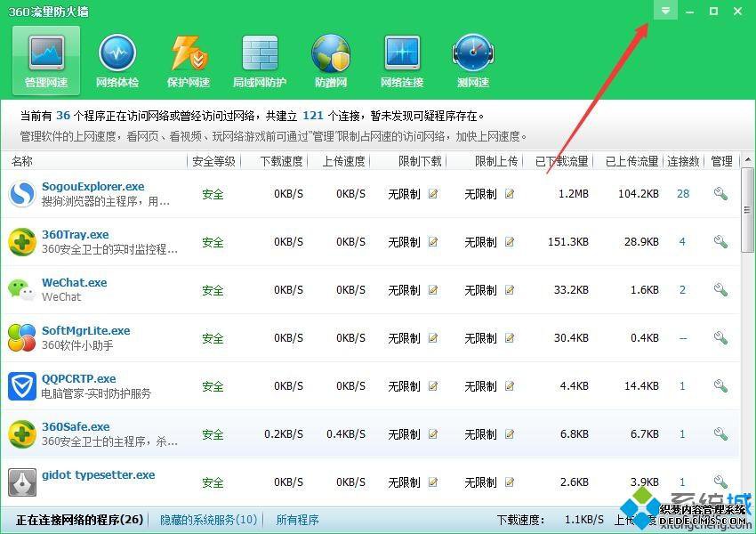Screen dimensions: 756x534
Task: Sort by 已上传流量 column header
Action: pyautogui.click(x=631, y=161)
